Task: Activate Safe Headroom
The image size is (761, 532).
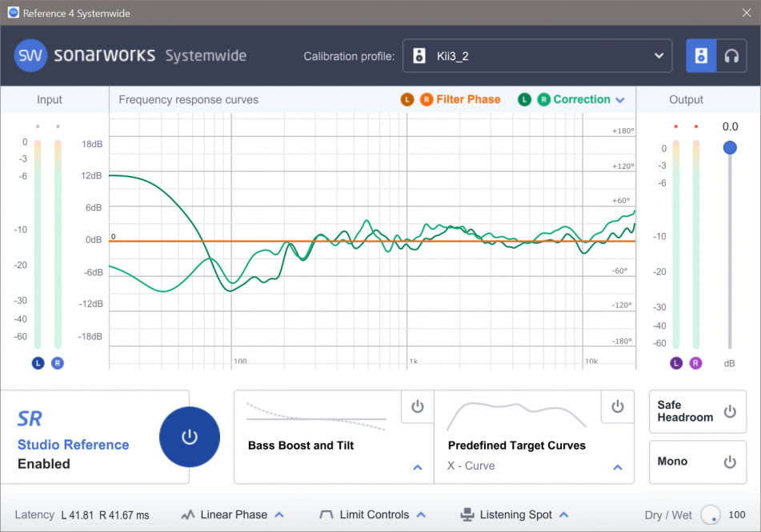Action: (x=729, y=411)
